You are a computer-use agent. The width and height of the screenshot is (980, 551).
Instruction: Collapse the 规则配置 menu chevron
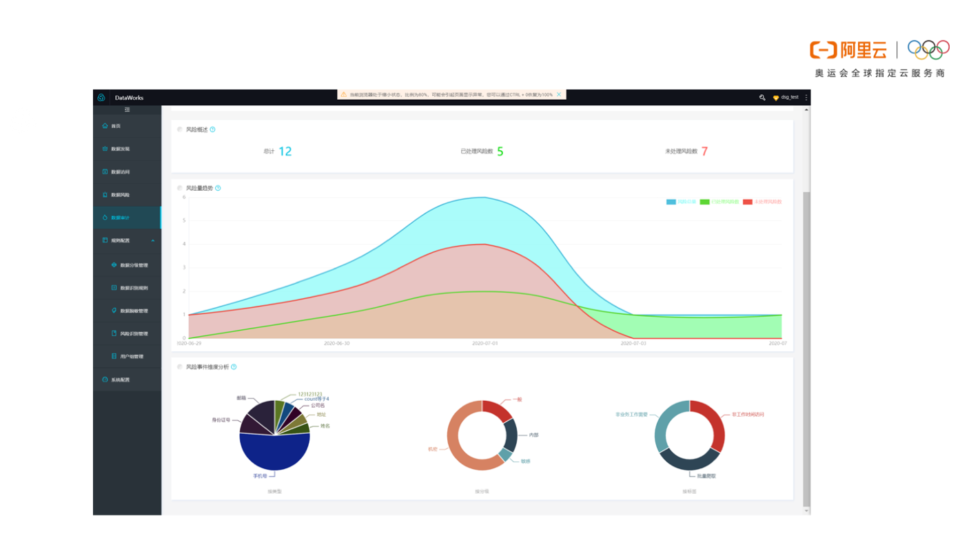[152, 241]
